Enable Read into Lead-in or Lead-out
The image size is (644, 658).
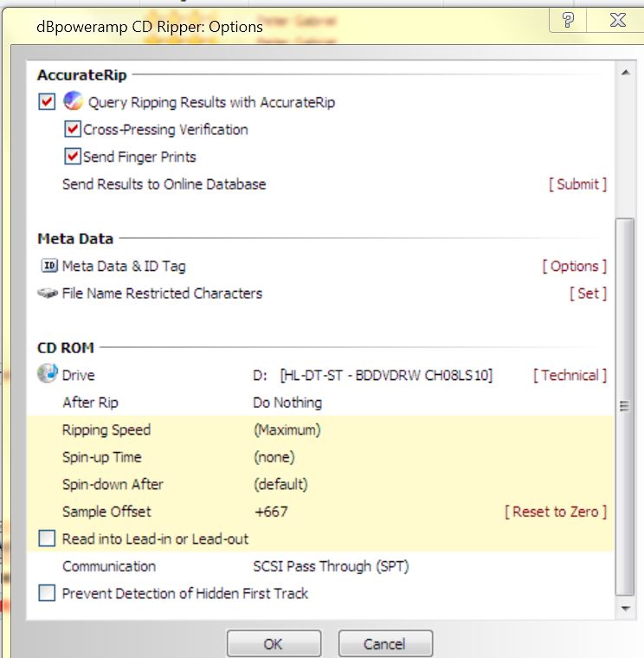48,539
